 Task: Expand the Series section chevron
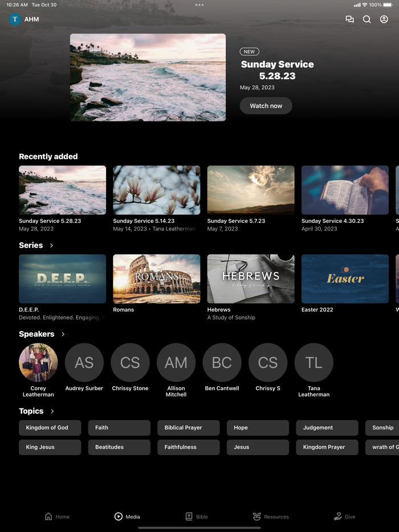coord(52,245)
